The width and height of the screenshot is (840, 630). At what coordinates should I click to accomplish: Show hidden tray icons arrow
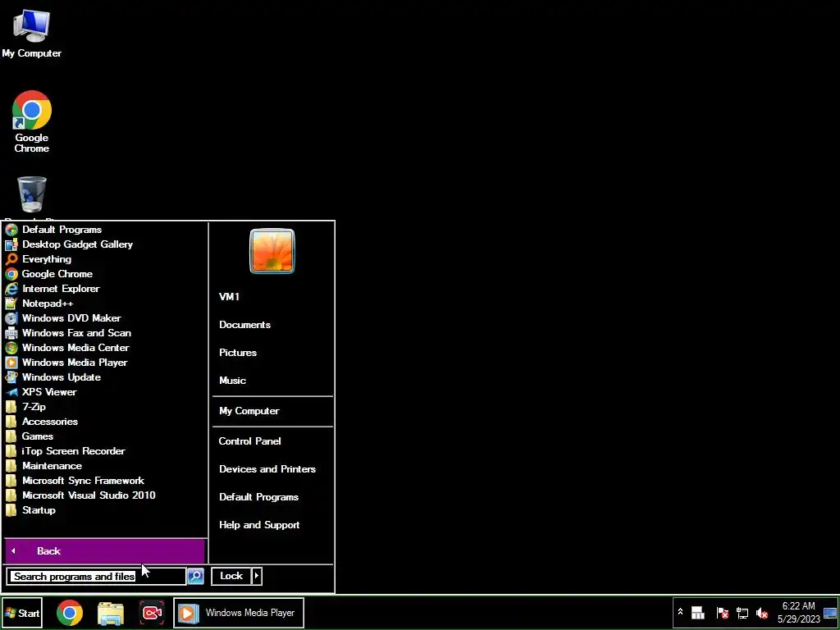[x=680, y=612]
